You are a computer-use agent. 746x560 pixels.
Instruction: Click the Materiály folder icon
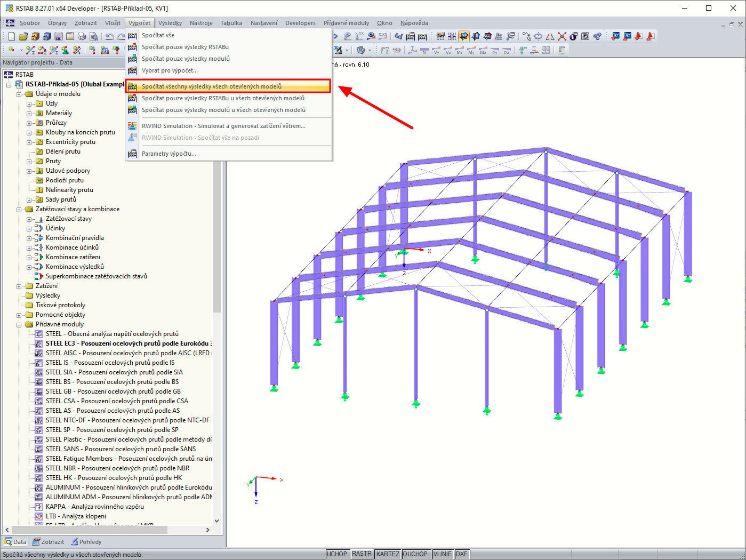(x=39, y=113)
